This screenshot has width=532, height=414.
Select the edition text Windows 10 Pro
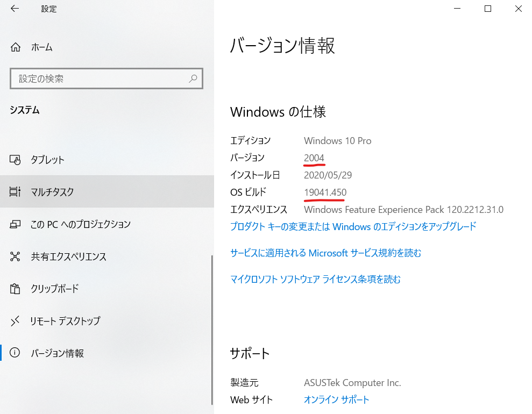point(338,141)
